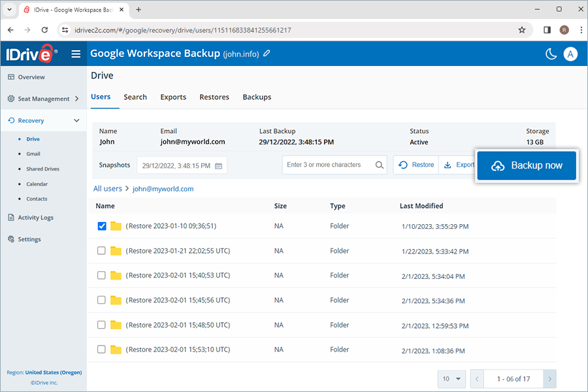
Task: Collapse the Recovery sidebar section
Action: 76,121
